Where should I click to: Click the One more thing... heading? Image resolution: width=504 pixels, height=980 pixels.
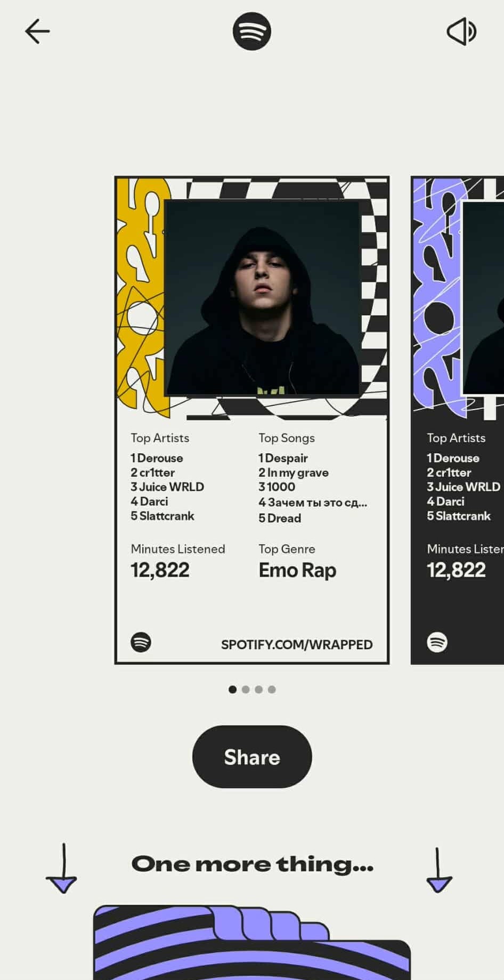(253, 864)
